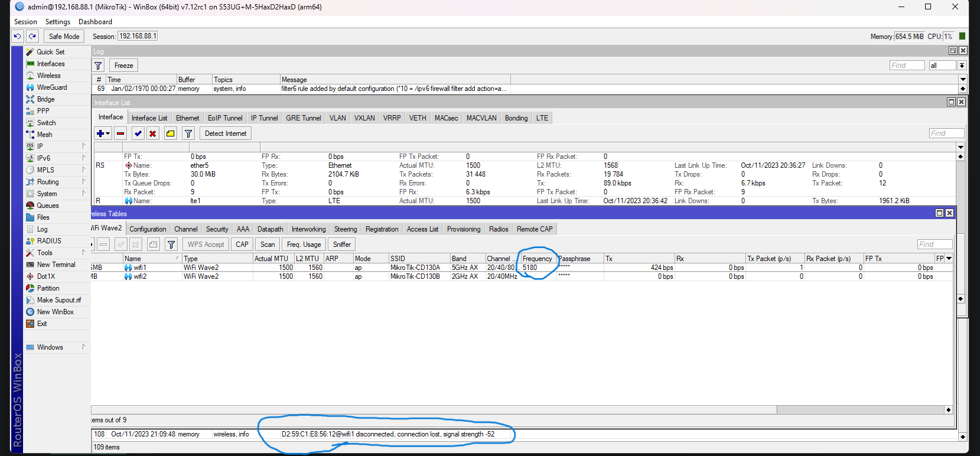
Task: Open Quick Set in the sidebar
Action: pyautogui.click(x=50, y=52)
